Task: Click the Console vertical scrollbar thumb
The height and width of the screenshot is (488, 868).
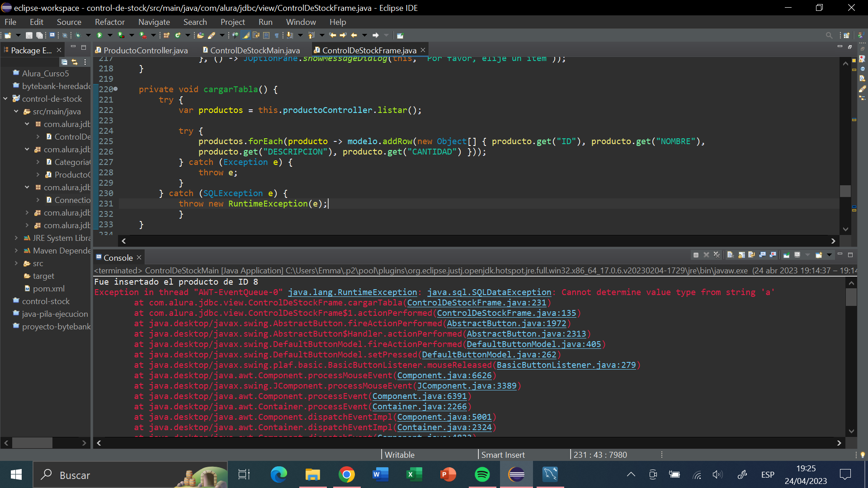Action: coord(851,297)
